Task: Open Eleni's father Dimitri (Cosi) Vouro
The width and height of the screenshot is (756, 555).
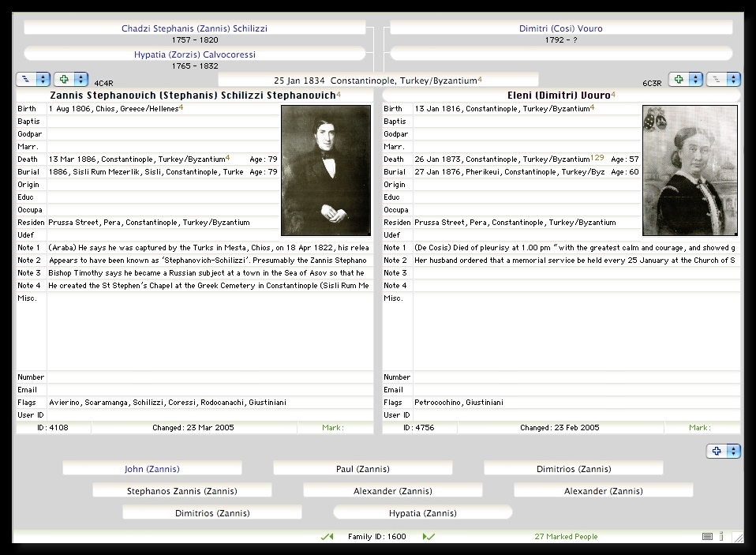Action: pyautogui.click(x=560, y=28)
